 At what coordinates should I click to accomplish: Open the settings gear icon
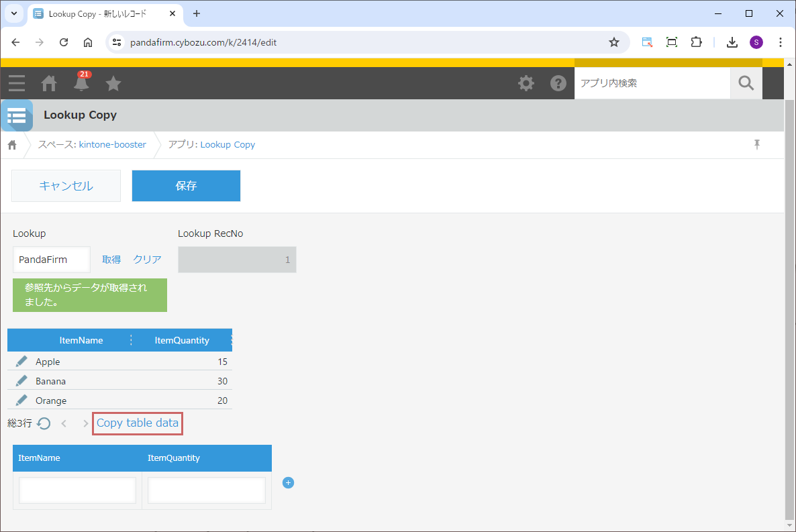pyautogui.click(x=526, y=83)
